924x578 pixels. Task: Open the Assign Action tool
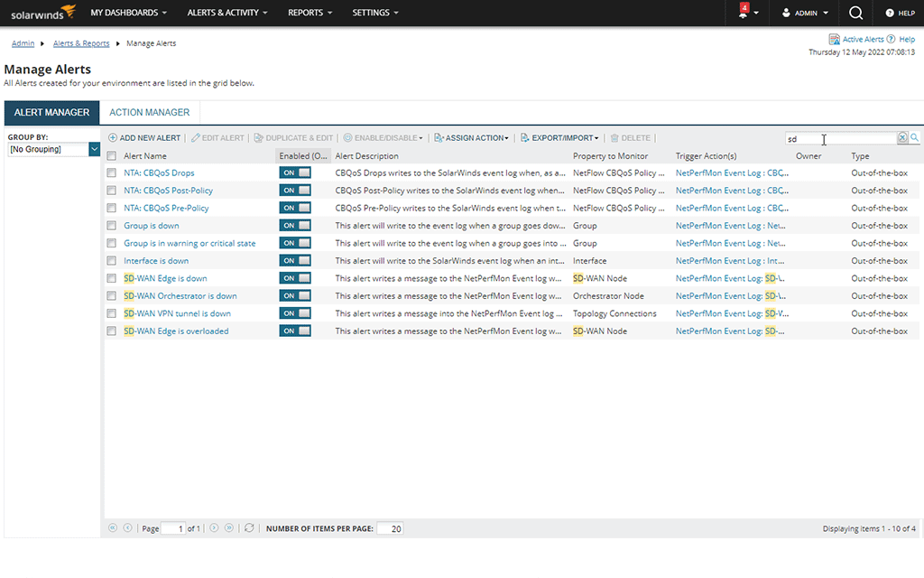click(470, 137)
